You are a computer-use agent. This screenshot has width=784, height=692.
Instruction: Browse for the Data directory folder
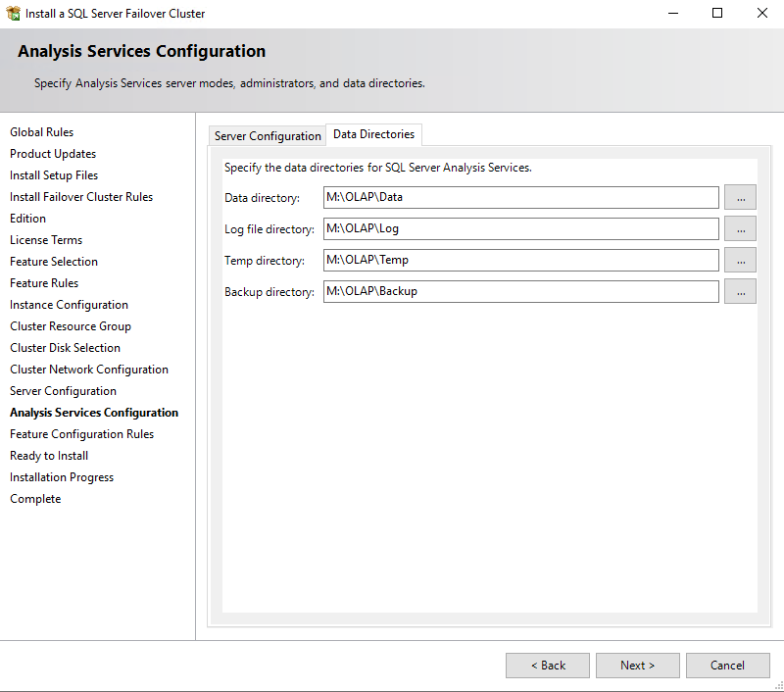740,197
